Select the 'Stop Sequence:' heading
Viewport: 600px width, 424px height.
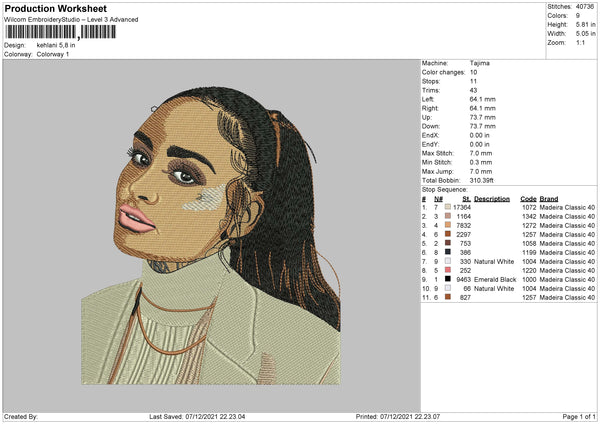445,189
